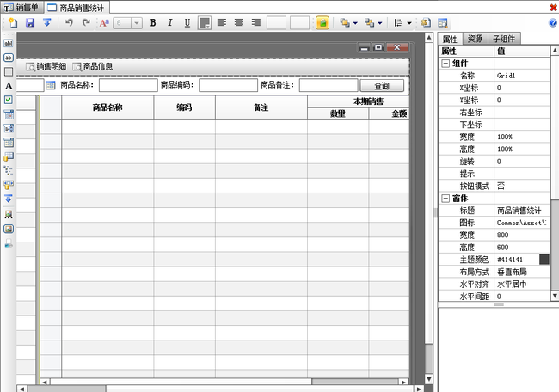Open the 属性 tab in right panel
The width and height of the screenshot is (559, 392).
tap(451, 39)
